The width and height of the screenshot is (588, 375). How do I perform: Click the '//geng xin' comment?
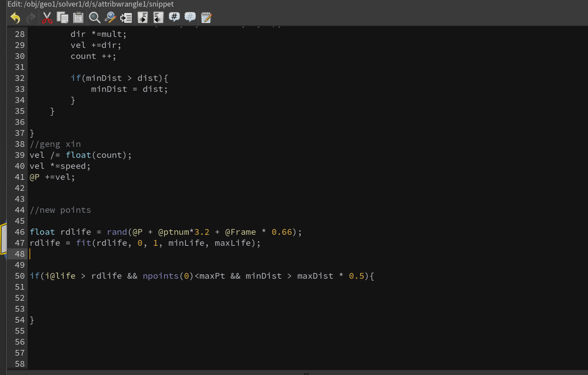[x=55, y=144]
